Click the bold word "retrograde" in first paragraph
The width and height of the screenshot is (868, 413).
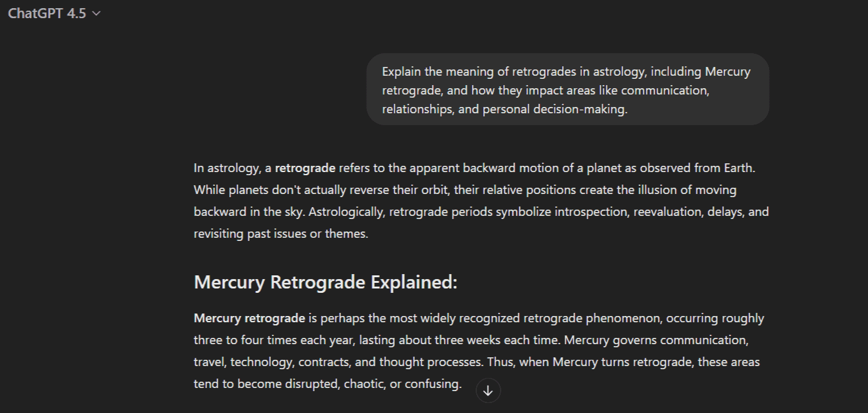305,168
